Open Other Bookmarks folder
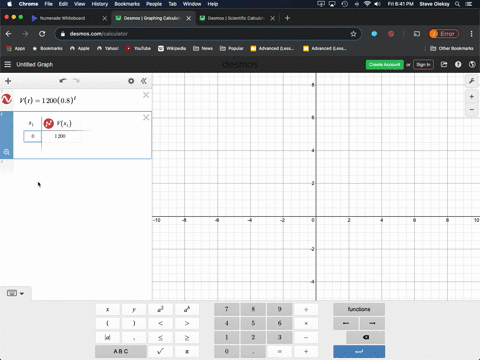Screen dimensions: 480x360 pos(452,48)
